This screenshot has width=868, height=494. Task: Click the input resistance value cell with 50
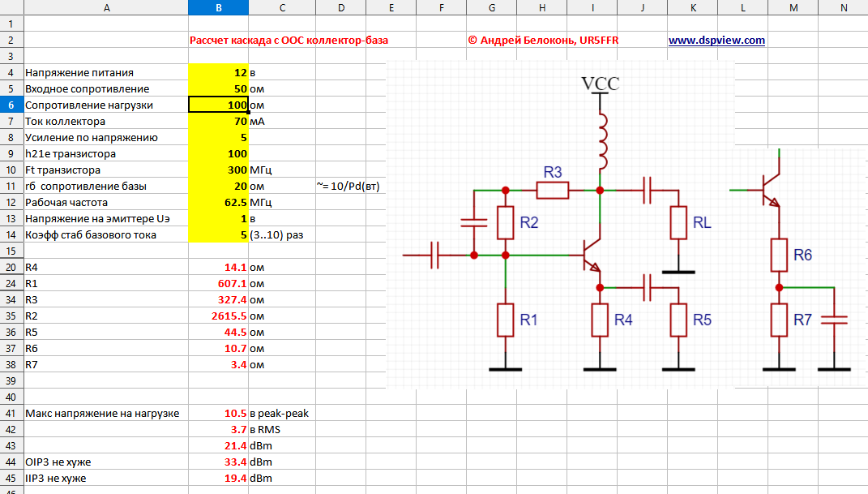coord(218,88)
